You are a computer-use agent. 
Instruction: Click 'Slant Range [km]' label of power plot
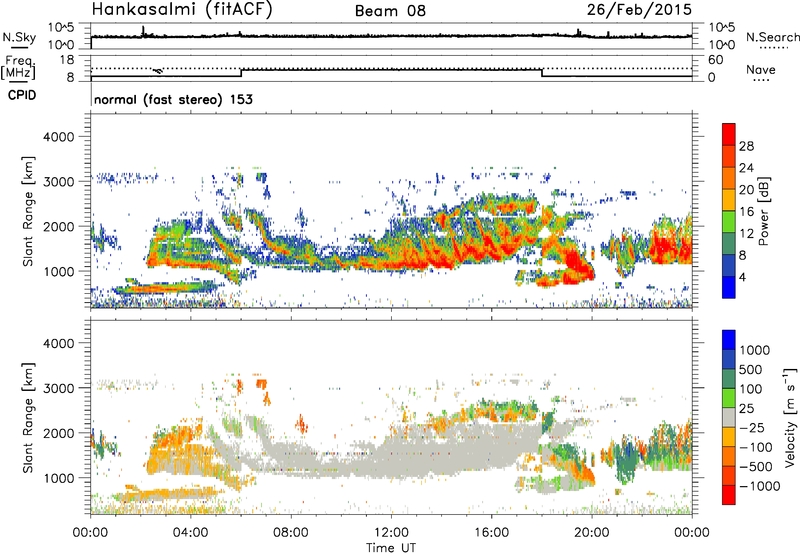[28, 211]
